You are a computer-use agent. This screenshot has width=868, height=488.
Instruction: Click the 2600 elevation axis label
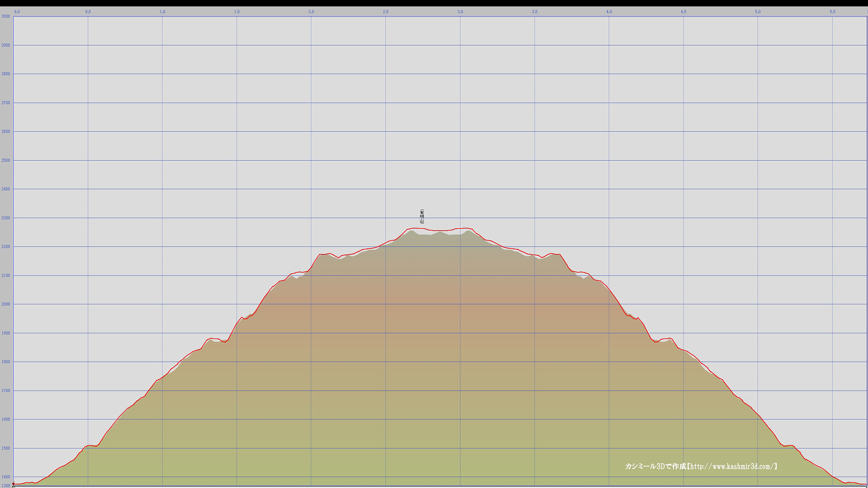(x=5, y=131)
